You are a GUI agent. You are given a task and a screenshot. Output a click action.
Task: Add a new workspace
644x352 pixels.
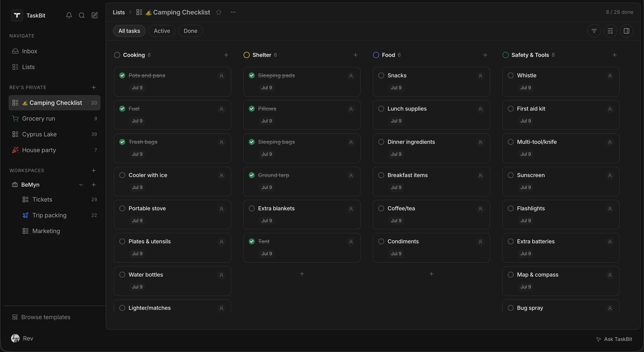pos(93,170)
